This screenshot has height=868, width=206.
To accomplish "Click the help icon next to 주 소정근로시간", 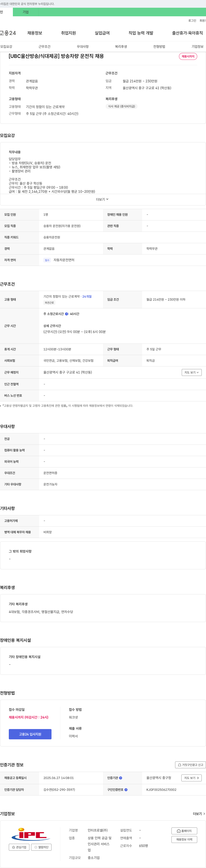I will (67, 314).
